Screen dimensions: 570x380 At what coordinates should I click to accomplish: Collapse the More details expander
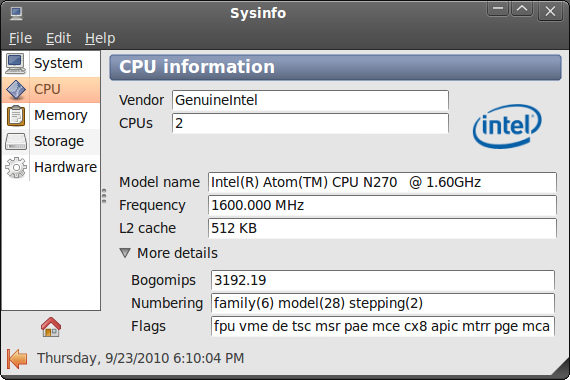[125, 253]
